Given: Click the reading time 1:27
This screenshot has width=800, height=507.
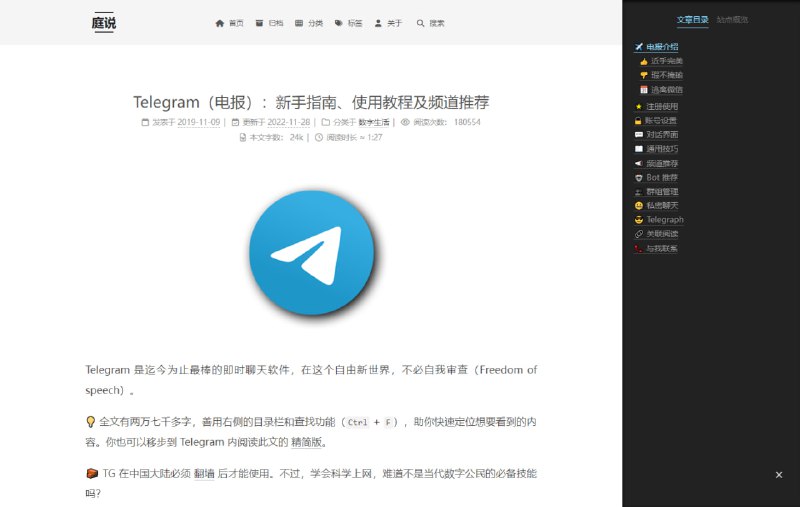Looking at the screenshot, I should [x=374, y=138].
